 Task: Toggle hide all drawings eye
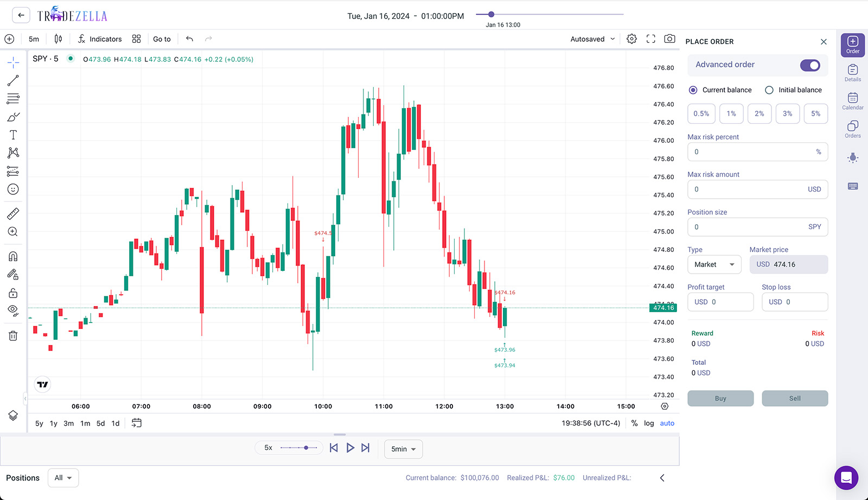point(13,311)
